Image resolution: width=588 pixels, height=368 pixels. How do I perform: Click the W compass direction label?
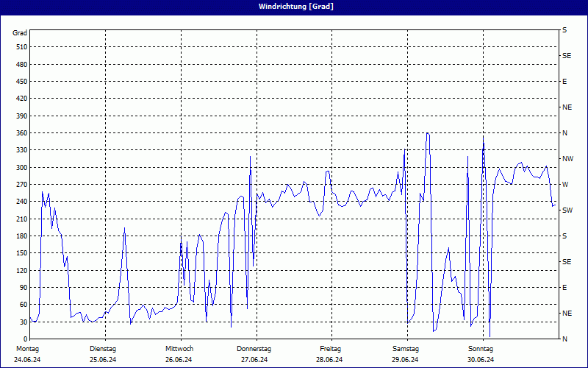(565, 185)
